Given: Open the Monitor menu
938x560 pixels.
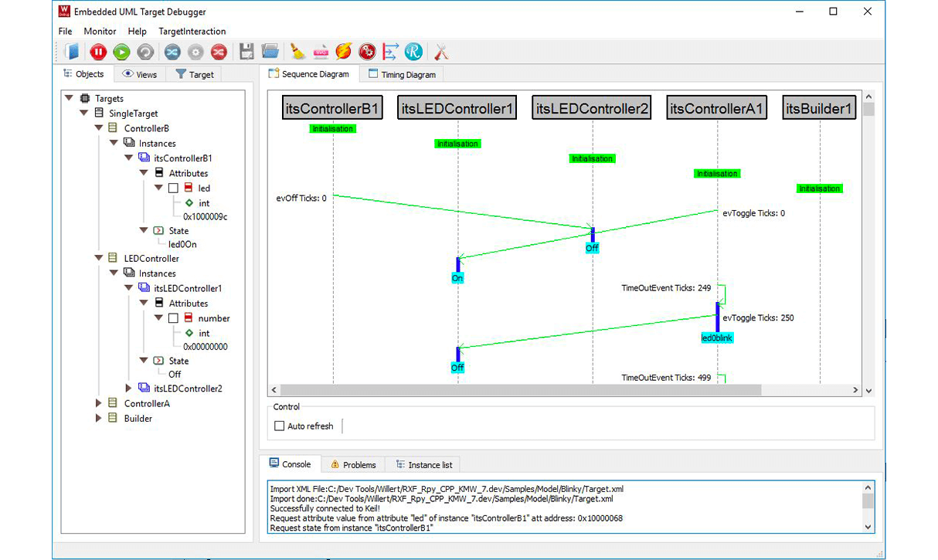Looking at the screenshot, I should click(100, 31).
